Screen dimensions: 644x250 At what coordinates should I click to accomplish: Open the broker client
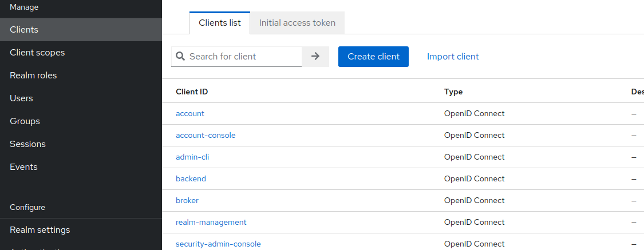click(x=187, y=201)
